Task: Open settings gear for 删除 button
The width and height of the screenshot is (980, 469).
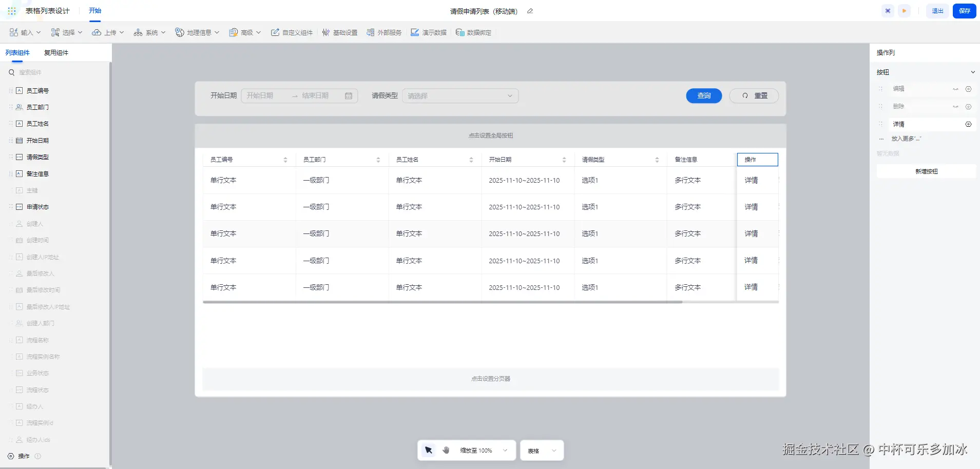Action: pyautogui.click(x=968, y=107)
